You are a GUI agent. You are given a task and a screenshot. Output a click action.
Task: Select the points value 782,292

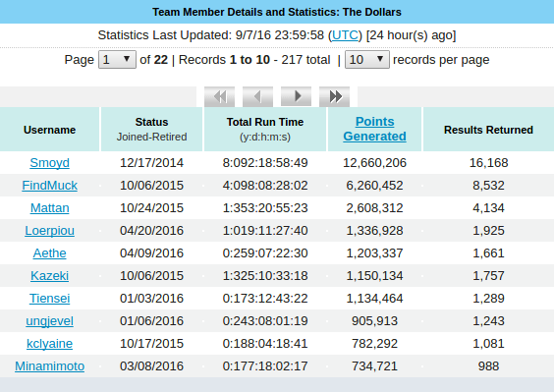(374, 344)
